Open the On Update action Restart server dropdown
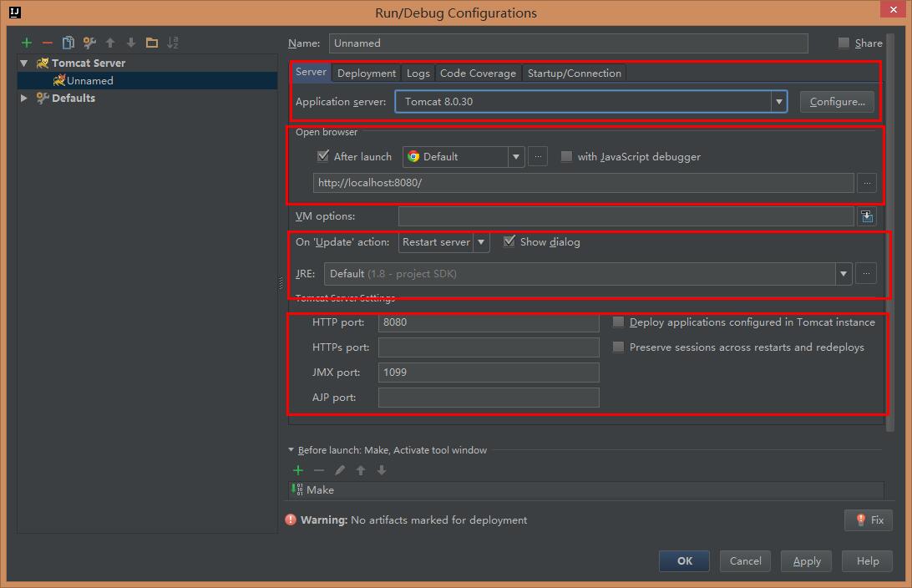This screenshot has width=912, height=588. point(481,242)
